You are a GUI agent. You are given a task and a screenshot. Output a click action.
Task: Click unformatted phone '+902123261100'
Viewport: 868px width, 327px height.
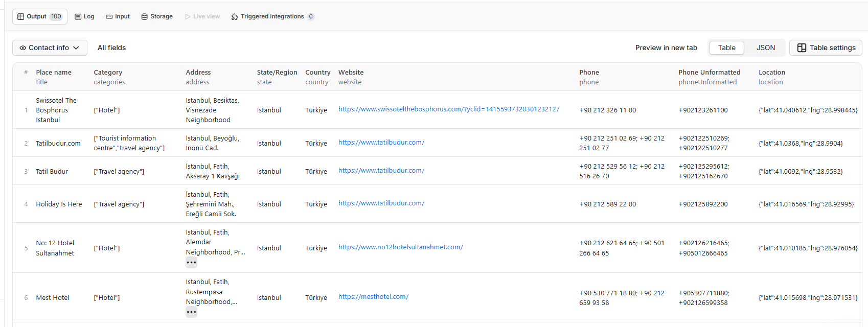click(703, 110)
